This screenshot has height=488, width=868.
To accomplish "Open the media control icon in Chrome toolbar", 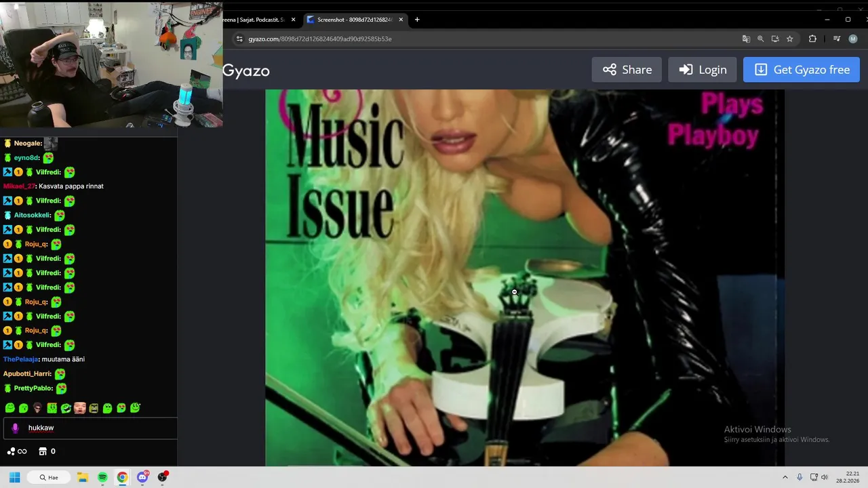I will [x=837, y=39].
